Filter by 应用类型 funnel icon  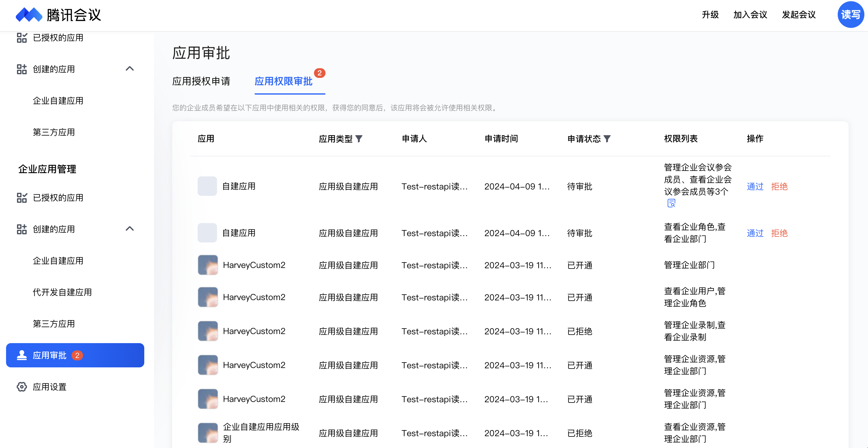pyautogui.click(x=359, y=139)
